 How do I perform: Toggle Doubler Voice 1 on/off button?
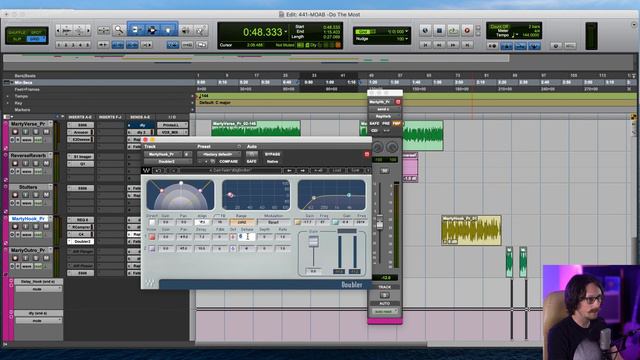coord(152,237)
